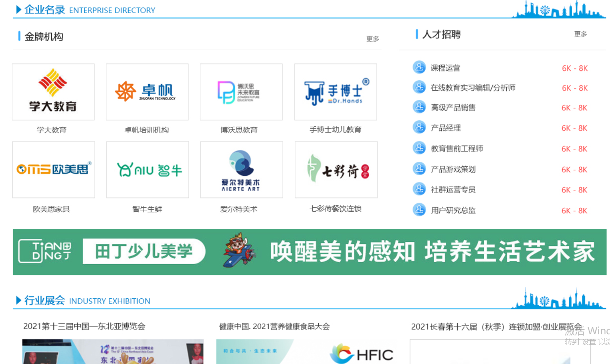Click the user icon beside 课程运营
Screen dimensions: 610x364
point(419,67)
